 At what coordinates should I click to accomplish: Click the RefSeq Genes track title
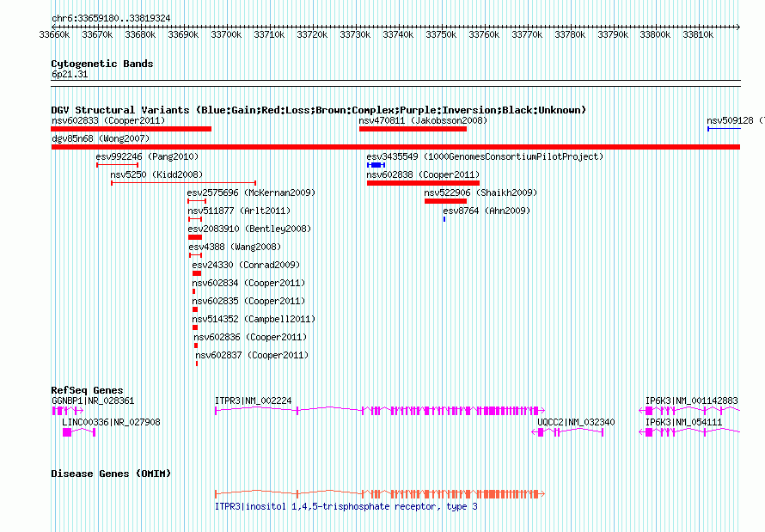pos(87,390)
